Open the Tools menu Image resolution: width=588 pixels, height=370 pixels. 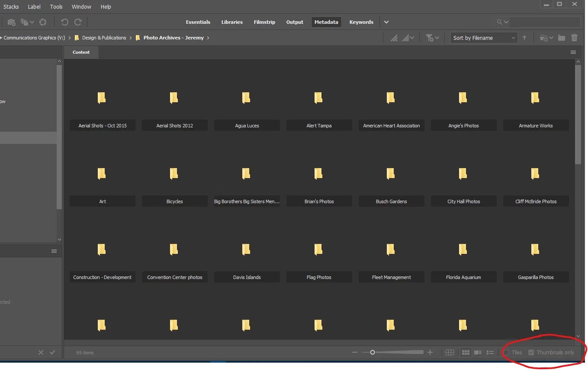pyautogui.click(x=56, y=6)
